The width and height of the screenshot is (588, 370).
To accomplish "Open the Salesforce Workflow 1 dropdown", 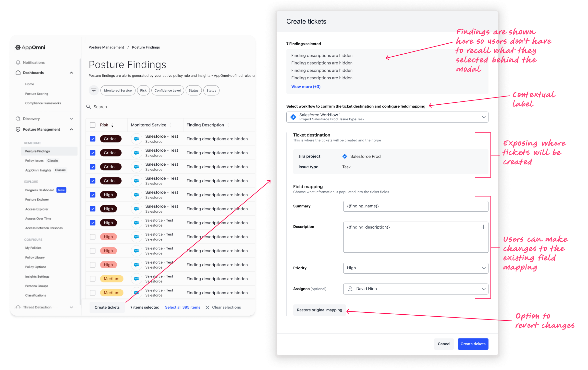I will (387, 117).
